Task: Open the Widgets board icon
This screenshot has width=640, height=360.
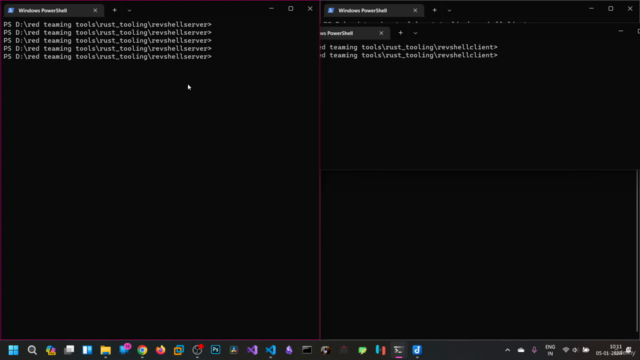Action: 87,350
